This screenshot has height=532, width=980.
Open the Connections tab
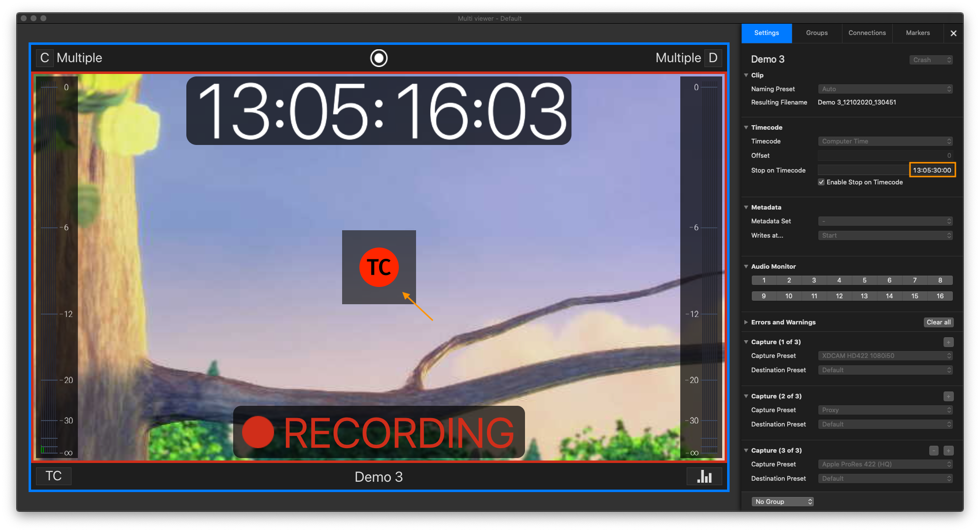867,33
